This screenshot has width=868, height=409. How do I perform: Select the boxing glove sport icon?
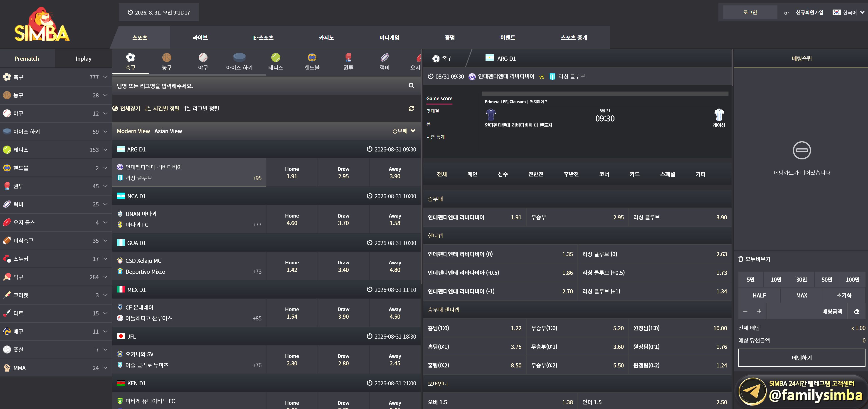coord(348,57)
